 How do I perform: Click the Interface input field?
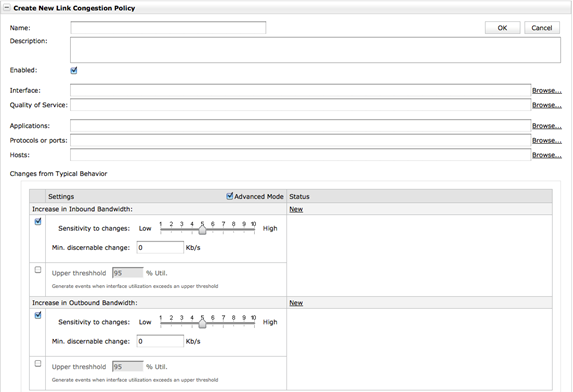[x=300, y=90]
